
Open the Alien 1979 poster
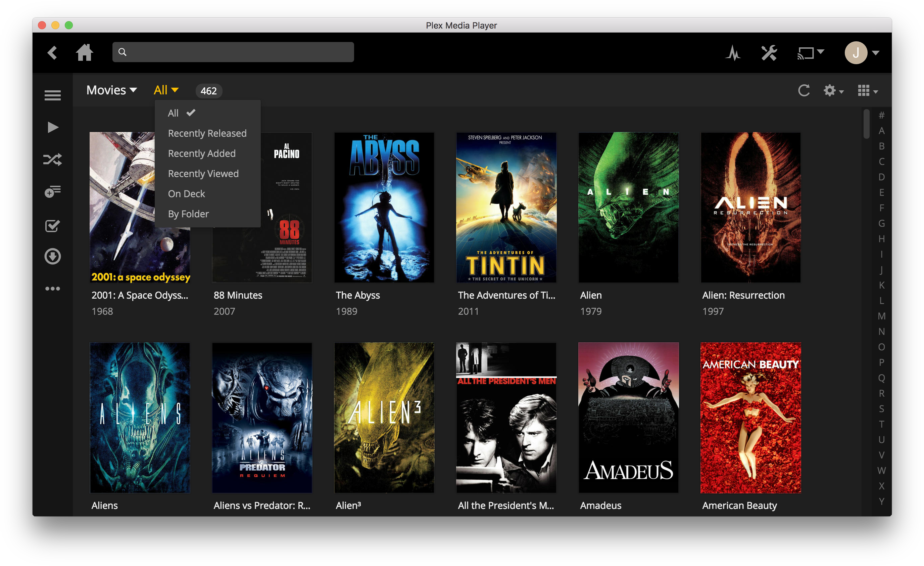coord(629,207)
